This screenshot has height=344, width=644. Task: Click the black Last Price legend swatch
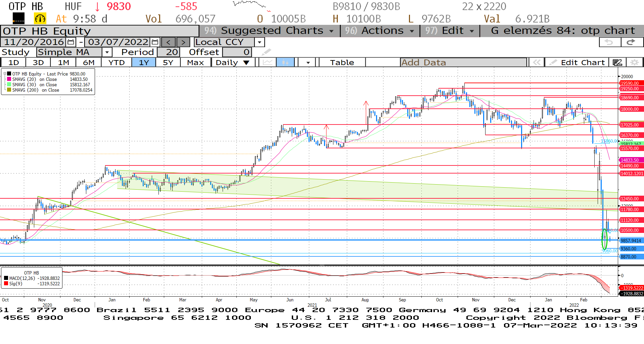click(x=9, y=74)
